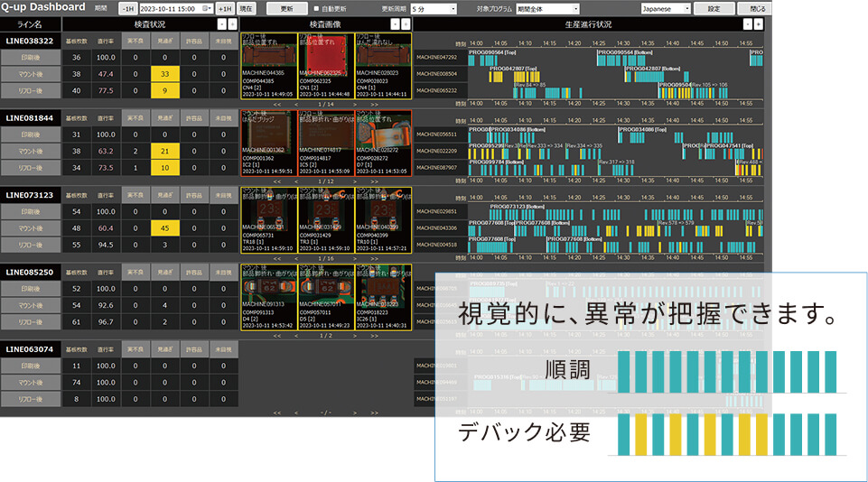Expand the 検査状況 column with its plus button
868x482 pixels.
coord(232,24)
